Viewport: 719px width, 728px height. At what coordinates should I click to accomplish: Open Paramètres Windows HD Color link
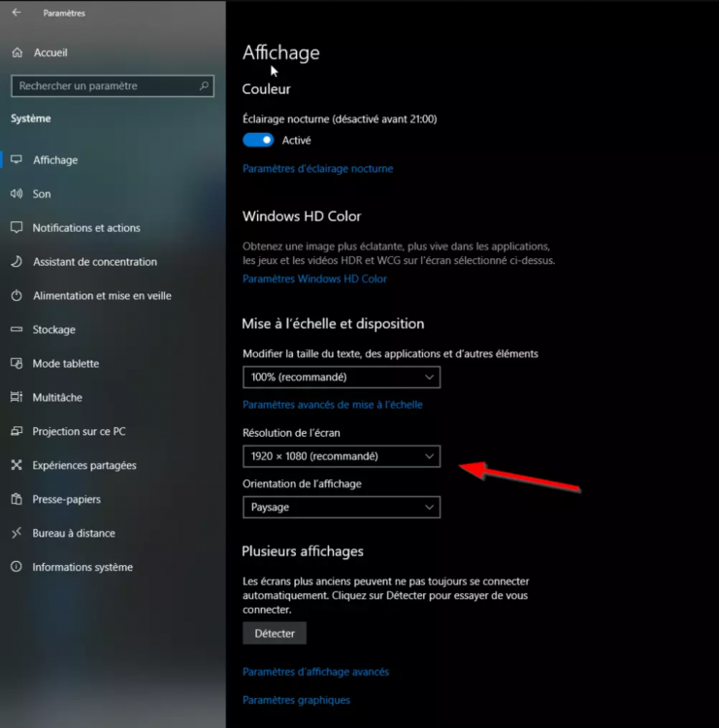pos(314,279)
